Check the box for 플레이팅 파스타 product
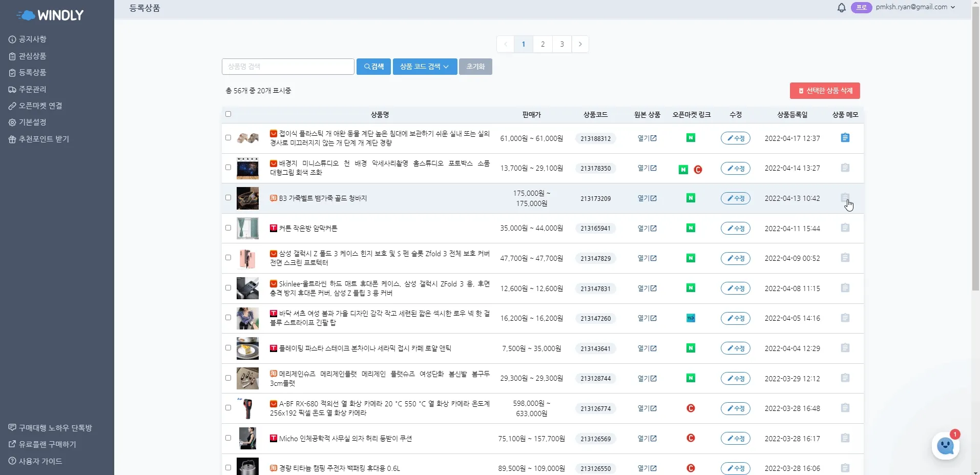Screen dimensions: 980x475 [x=228, y=348]
